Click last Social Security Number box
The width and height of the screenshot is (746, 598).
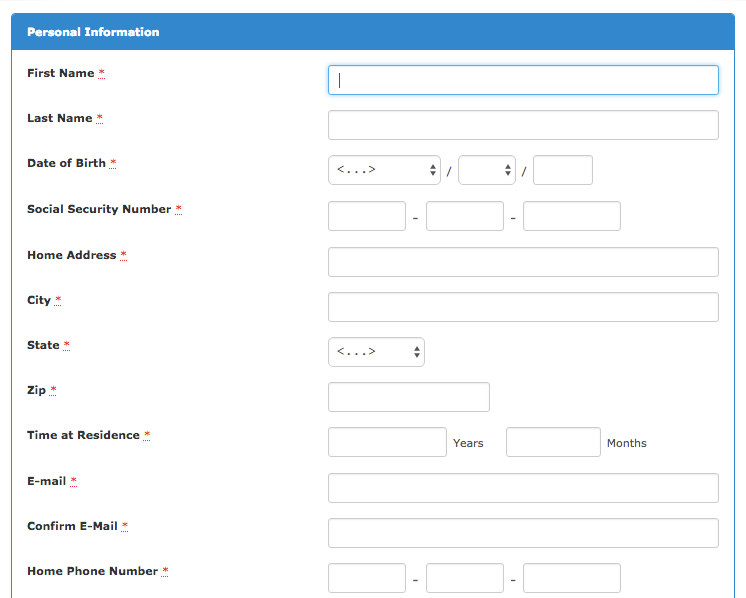tap(572, 216)
